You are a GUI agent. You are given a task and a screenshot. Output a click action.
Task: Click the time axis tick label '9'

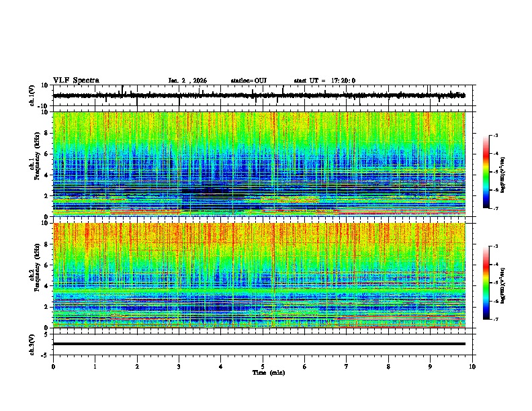click(430, 367)
